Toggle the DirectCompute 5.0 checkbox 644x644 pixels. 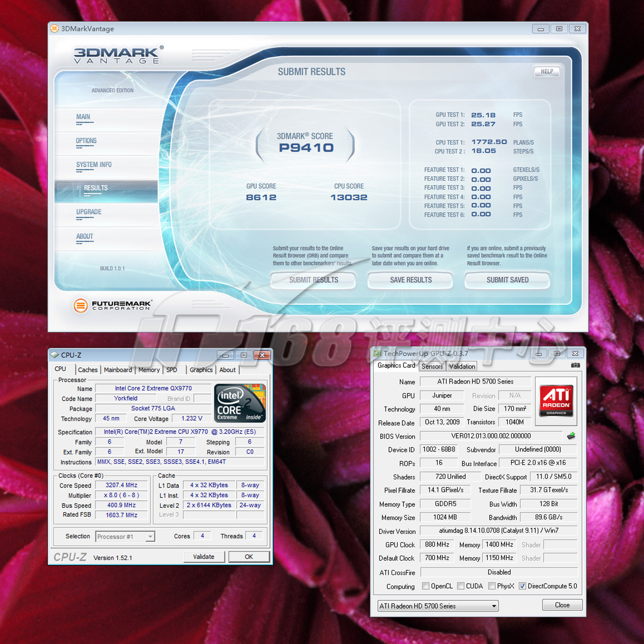(x=522, y=586)
